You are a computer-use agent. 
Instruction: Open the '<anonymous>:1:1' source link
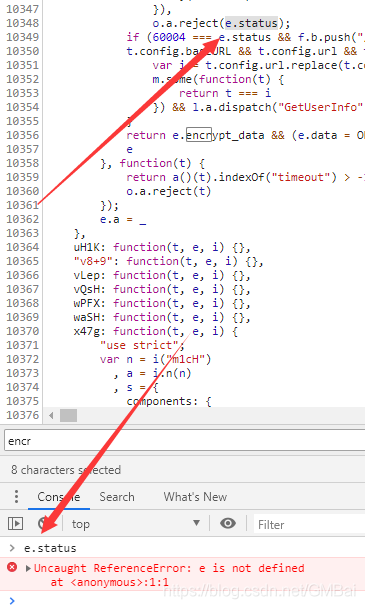[120, 582]
